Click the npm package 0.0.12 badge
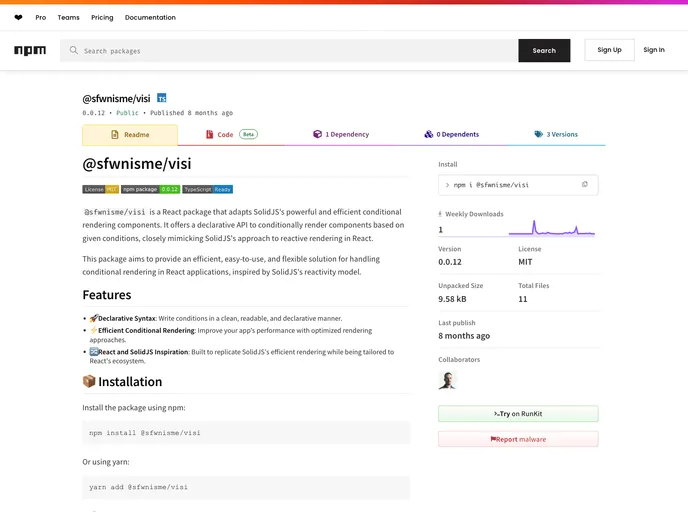This screenshot has width=688, height=512. (x=150, y=189)
